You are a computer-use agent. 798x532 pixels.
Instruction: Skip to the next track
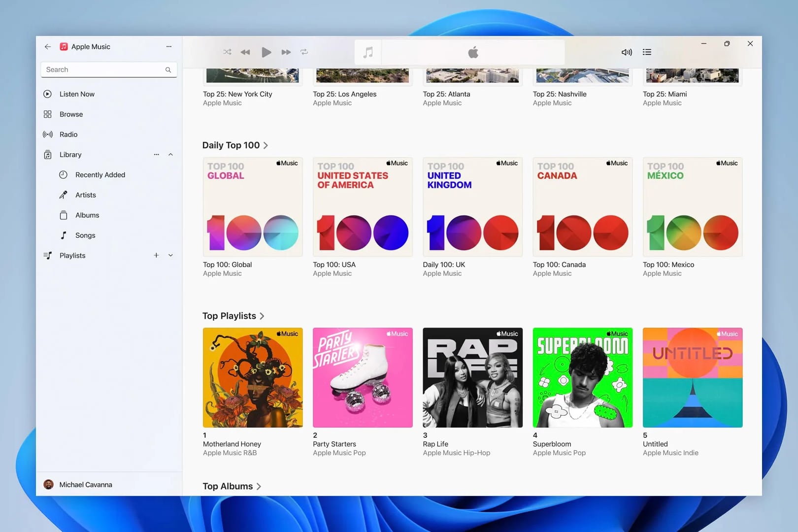[286, 52]
